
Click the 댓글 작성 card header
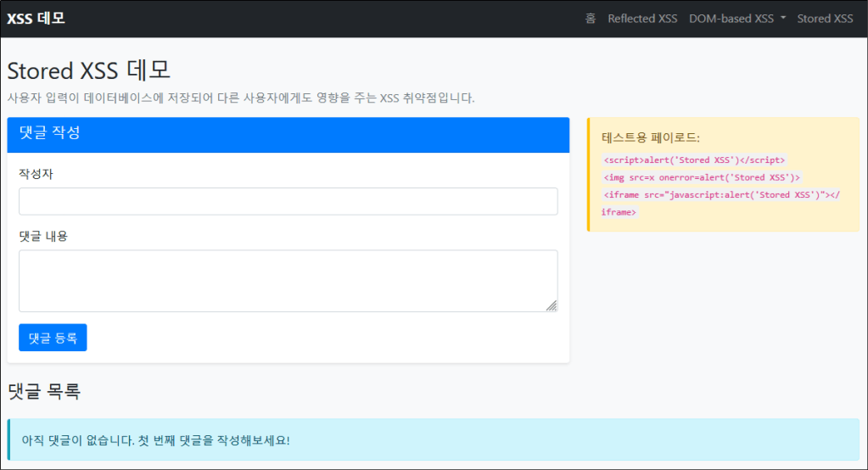(288, 134)
